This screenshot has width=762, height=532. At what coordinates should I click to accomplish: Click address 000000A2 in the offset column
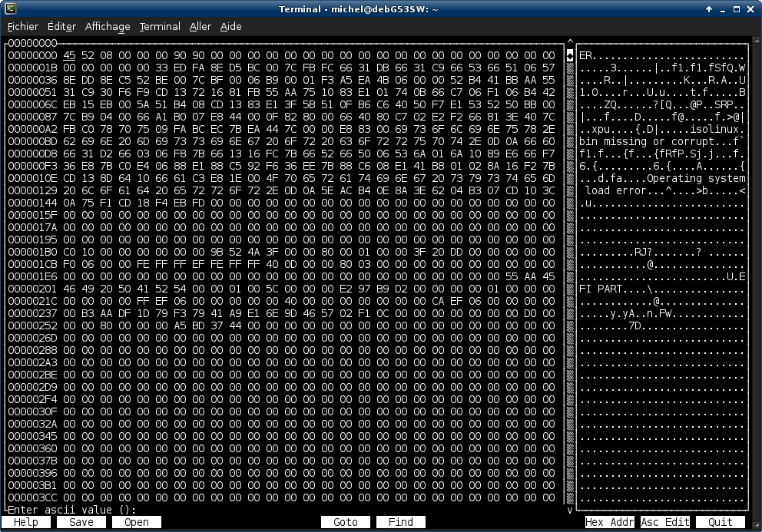[x=32, y=129]
